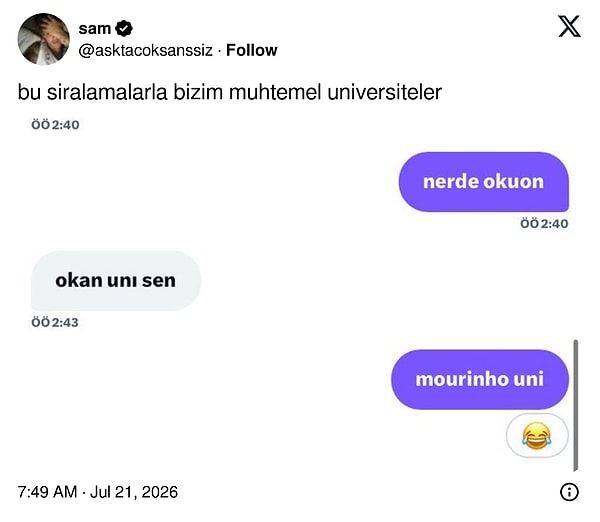The width and height of the screenshot is (600, 522).
Task: Click the verified badge next to sam
Action: (x=124, y=28)
